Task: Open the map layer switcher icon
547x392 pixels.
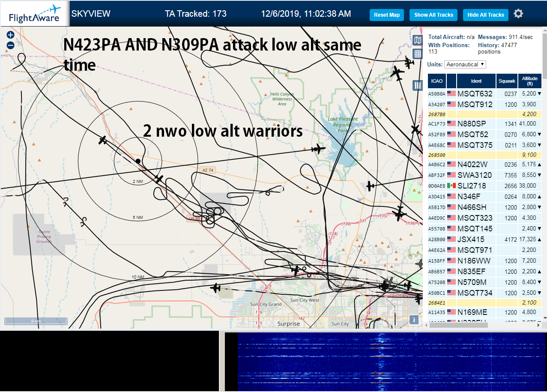Action: coord(418,40)
